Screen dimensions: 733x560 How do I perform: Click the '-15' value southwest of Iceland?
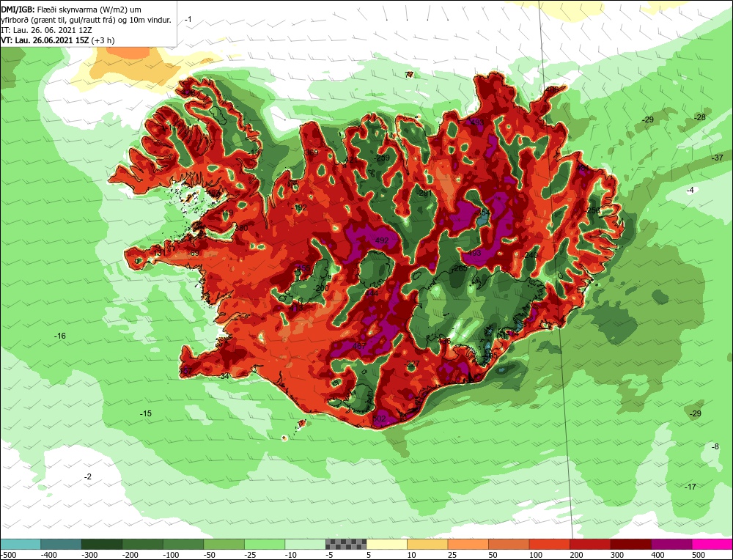pos(146,413)
